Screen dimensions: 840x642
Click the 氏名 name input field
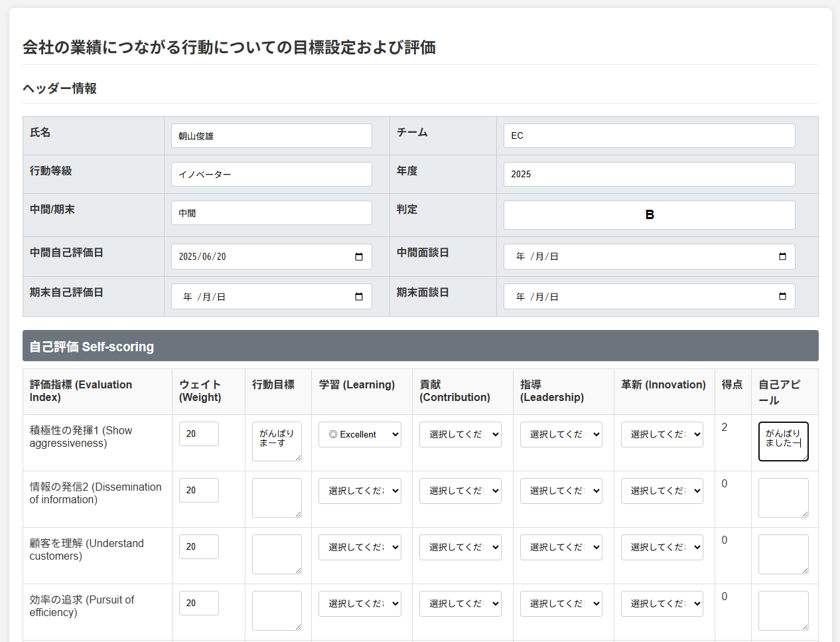271,136
